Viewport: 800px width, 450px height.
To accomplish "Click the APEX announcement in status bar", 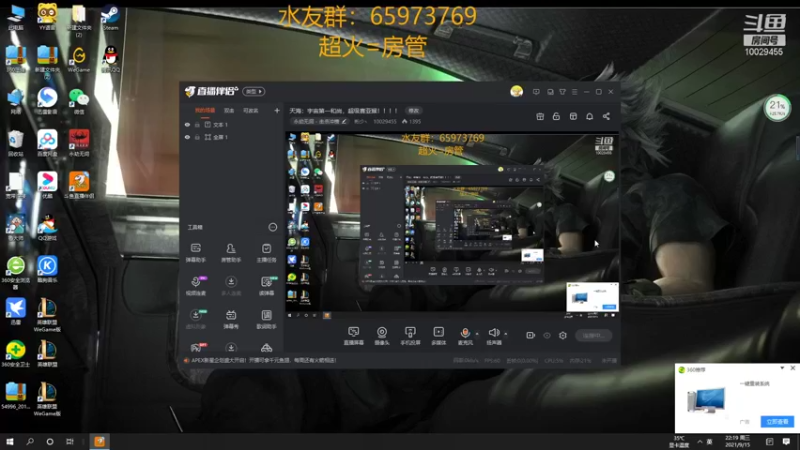I will click(264, 360).
